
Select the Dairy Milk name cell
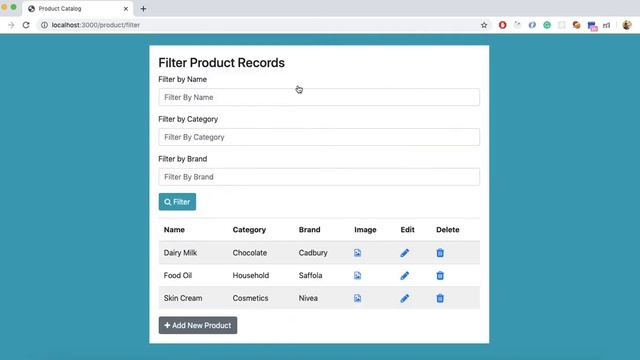pos(180,253)
